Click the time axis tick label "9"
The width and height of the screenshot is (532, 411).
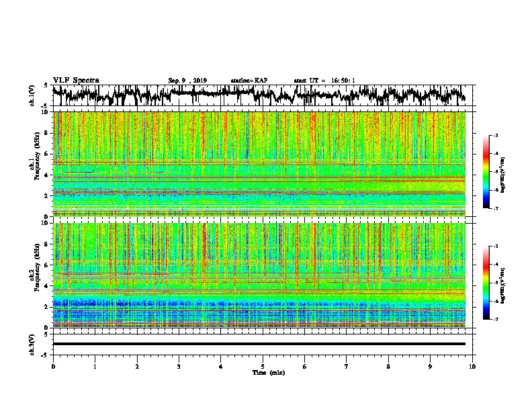pyautogui.click(x=430, y=367)
